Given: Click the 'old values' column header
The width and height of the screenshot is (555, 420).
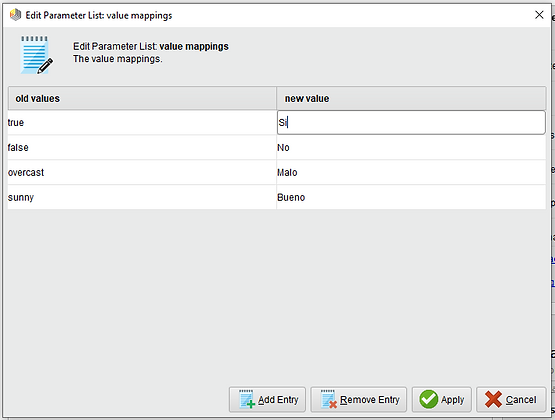Looking at the screenshot, I should pyautogui.click(x=142, y=98).
